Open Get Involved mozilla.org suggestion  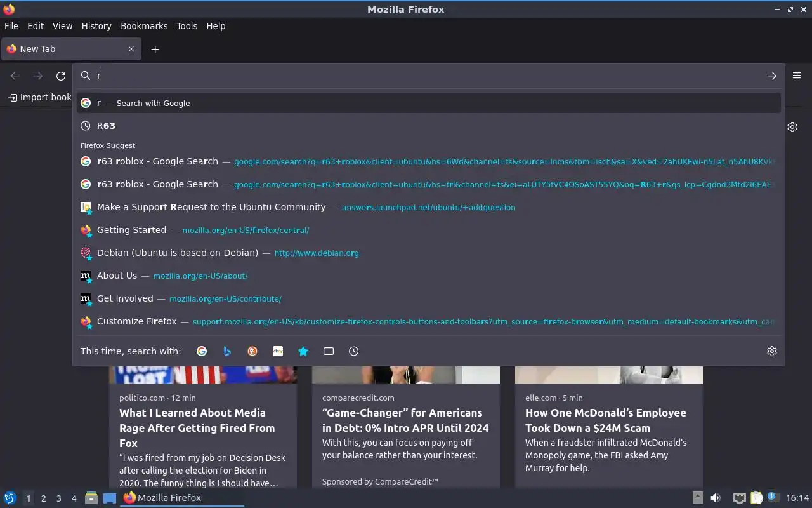click(x=429, y=298)
